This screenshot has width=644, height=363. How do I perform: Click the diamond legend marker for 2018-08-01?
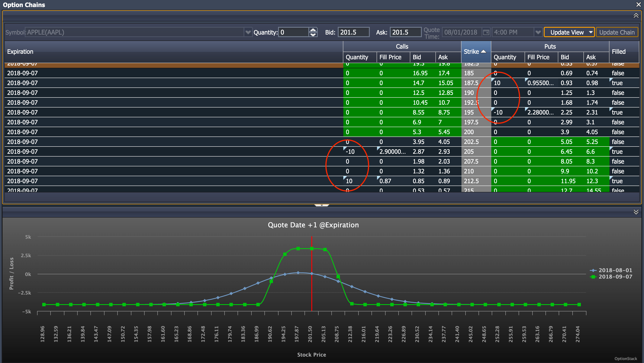point(593,270)
